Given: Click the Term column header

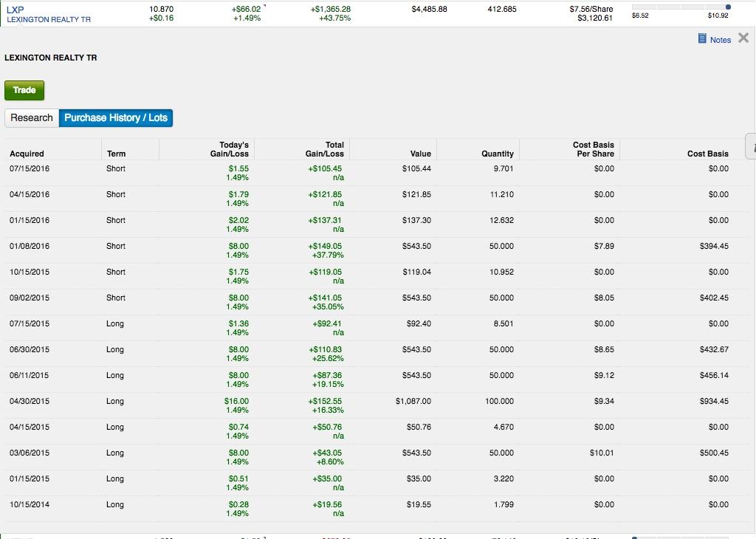Looking at the screenshot, I should point(116,154).
